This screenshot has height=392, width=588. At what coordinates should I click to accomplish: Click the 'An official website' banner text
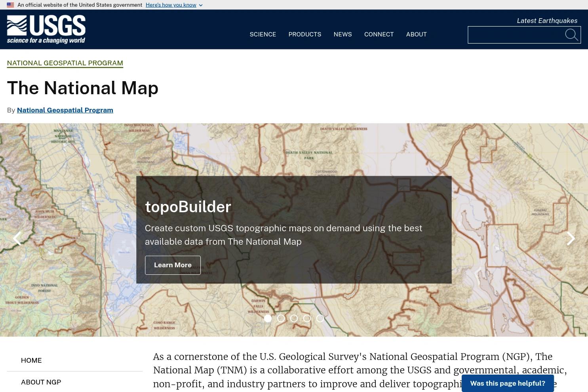[x=80, y=5]
